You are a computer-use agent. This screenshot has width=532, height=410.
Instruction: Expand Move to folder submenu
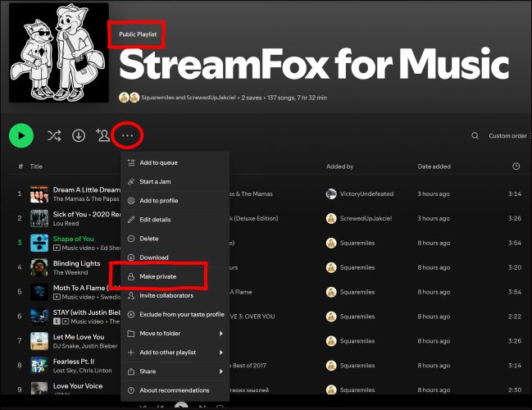tap(175, 334)
